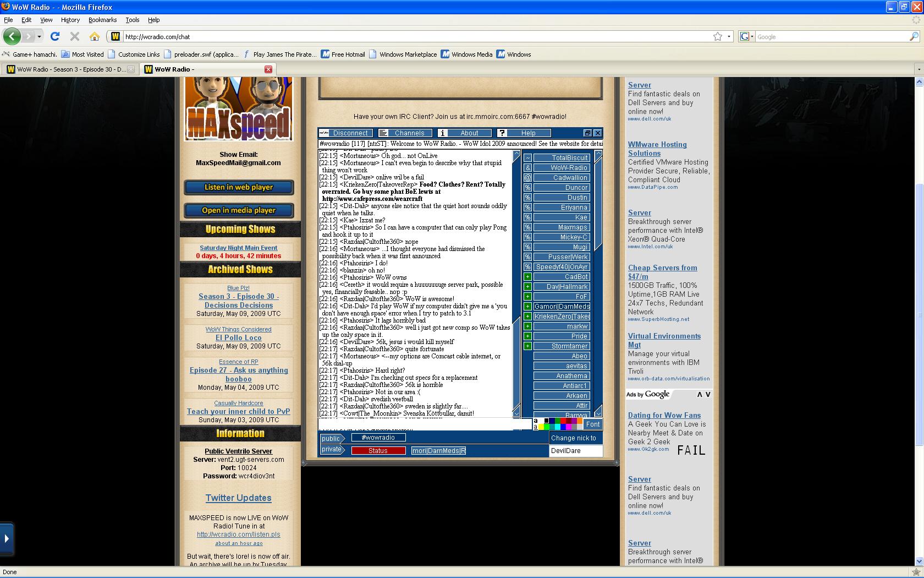
Task: Click the Listen in web player button
Action: (x=239, y=187)
